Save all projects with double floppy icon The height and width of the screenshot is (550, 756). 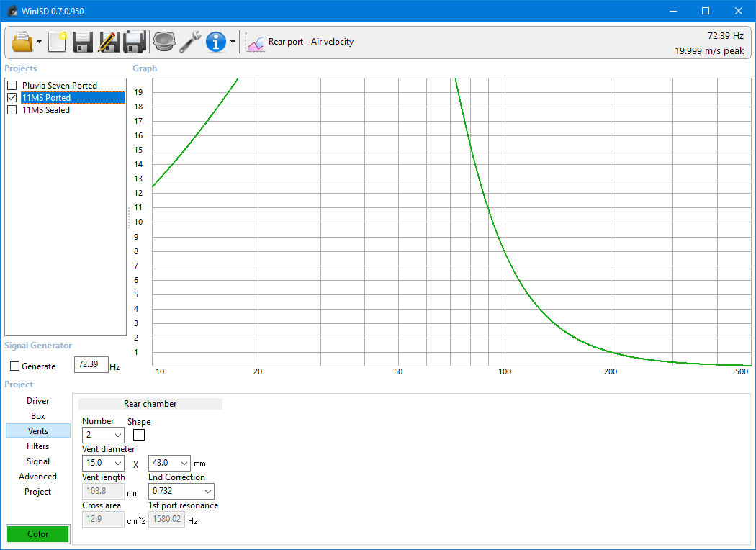(x=135, y=42)
